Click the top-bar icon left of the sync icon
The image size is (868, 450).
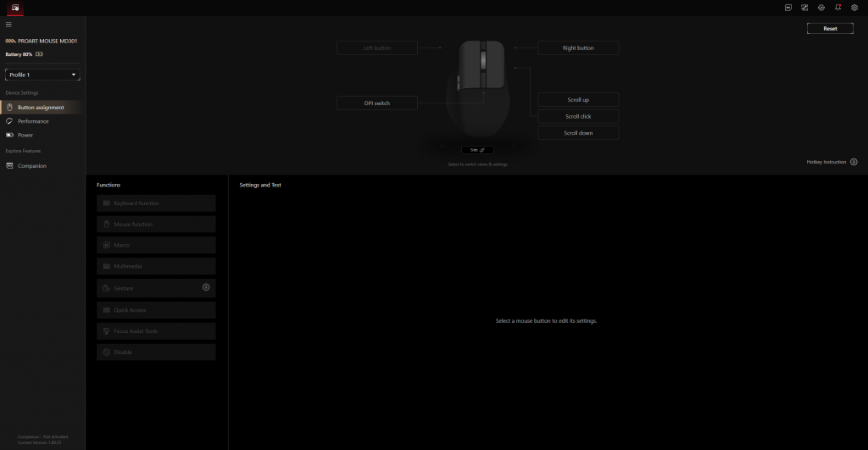tap(804, 8)
